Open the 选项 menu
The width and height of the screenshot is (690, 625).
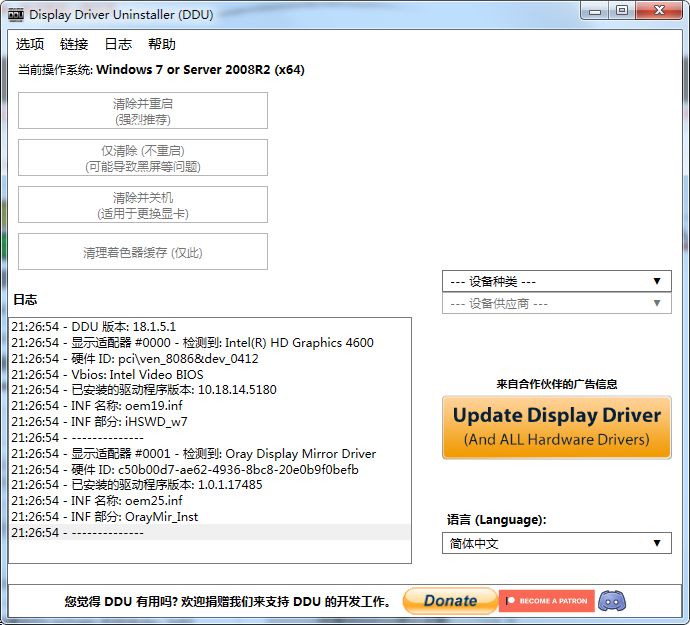pyautogui.click(x=30, y=44)
